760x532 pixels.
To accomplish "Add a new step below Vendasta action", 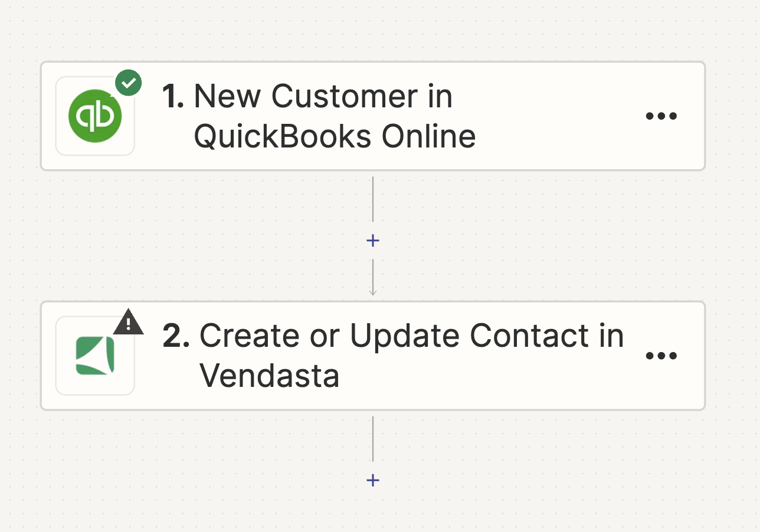I will point(373,480).
